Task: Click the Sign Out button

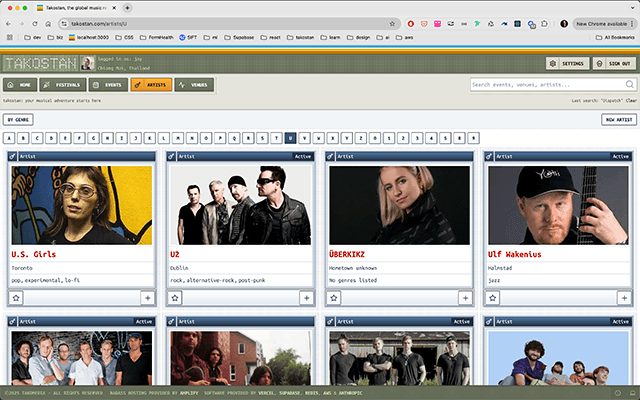Action: pos(614,63)
